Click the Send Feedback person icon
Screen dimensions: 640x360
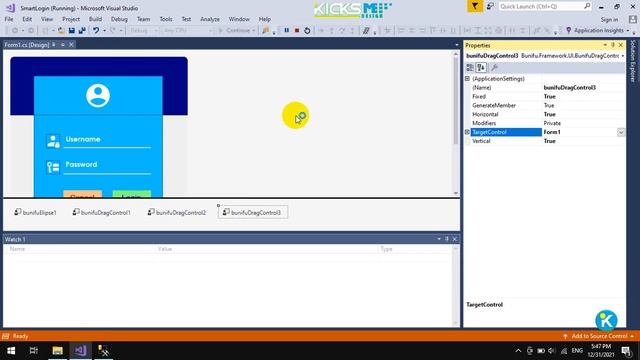(x=490, y=6)
